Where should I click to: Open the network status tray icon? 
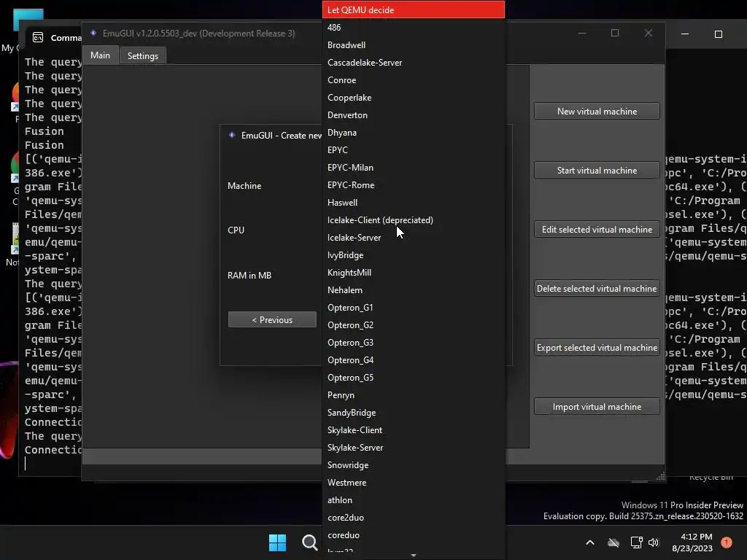(636, 542)
